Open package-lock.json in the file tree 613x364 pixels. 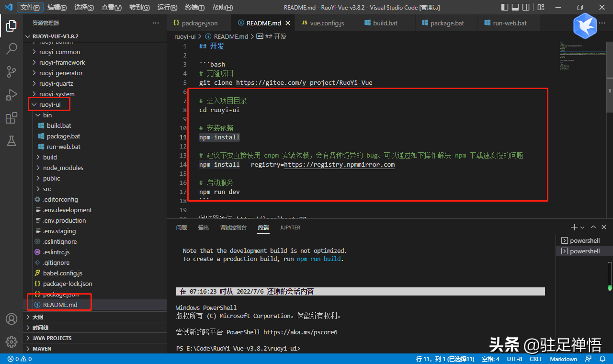pyautogui.click(x=95, y=284)
